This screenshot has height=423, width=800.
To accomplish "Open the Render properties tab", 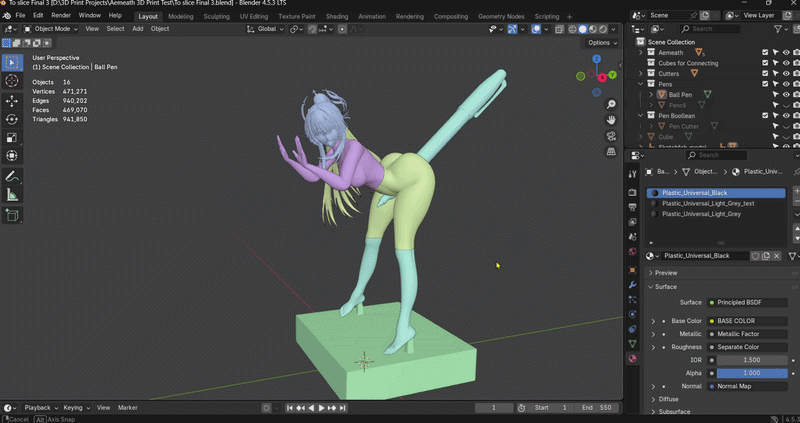I will [633, 192].
